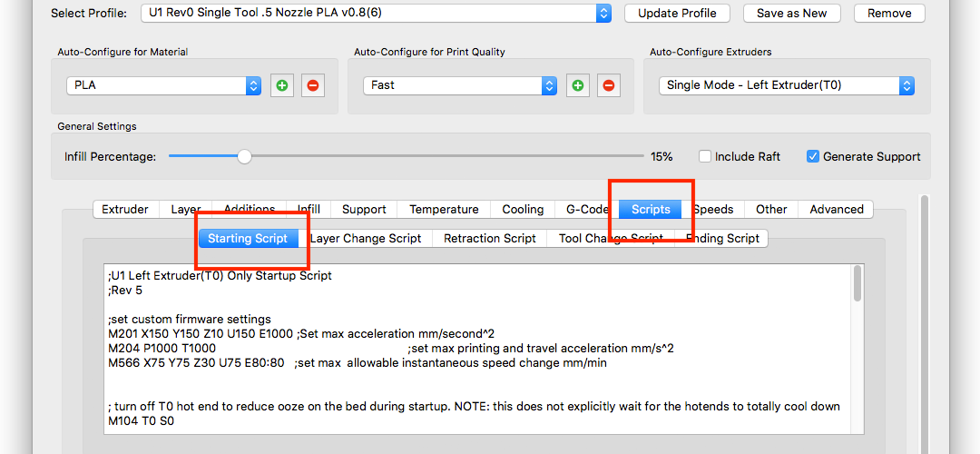This screenshot has height=454, width=980.
Task: Enable the Include Raft checkbox
Action: 705,156
